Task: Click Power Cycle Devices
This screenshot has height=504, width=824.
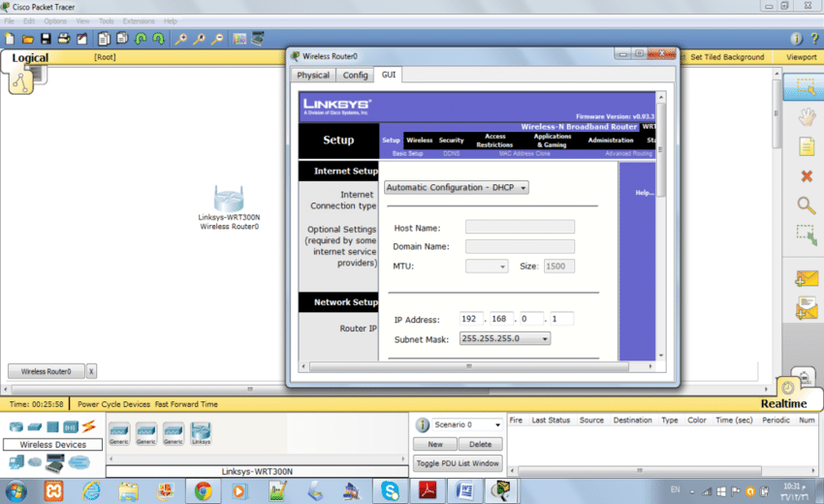Action: 114,404
